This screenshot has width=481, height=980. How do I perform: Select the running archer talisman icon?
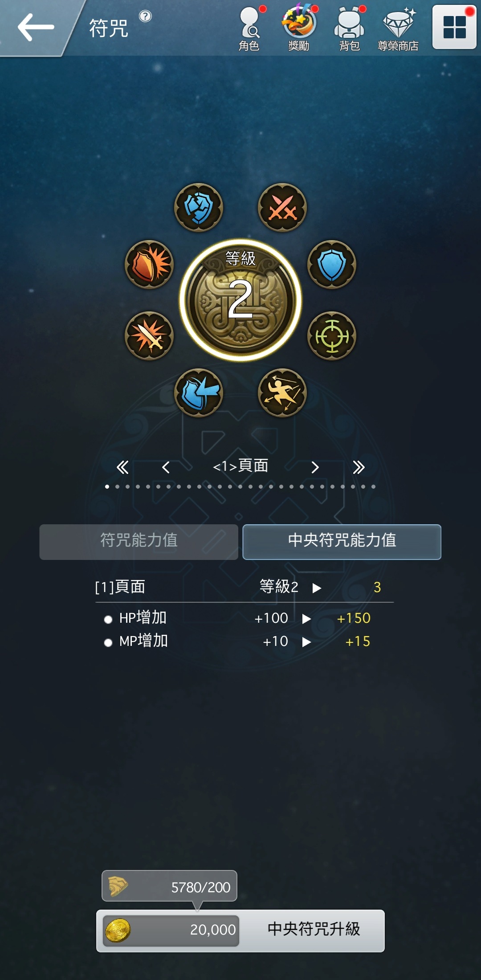click(282, 393)
